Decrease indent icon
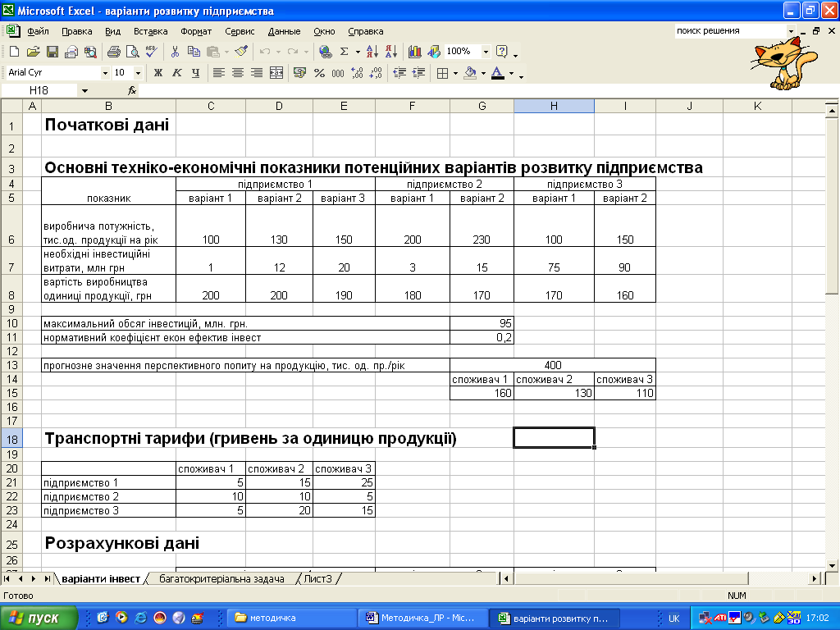This screenshot has width=840, height=630. (399, 73)
